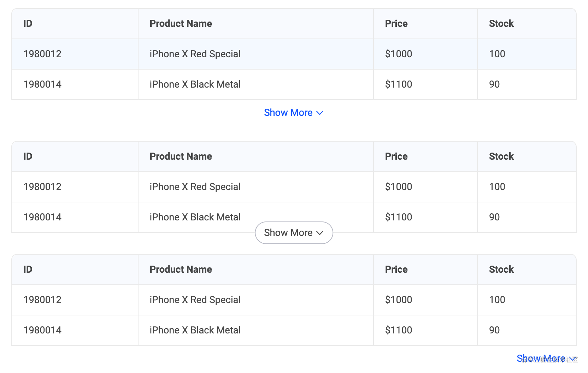Select iPhone X Black Metal in third table
The height and width of the screenshot is (373, 588).
pos(195,330)
